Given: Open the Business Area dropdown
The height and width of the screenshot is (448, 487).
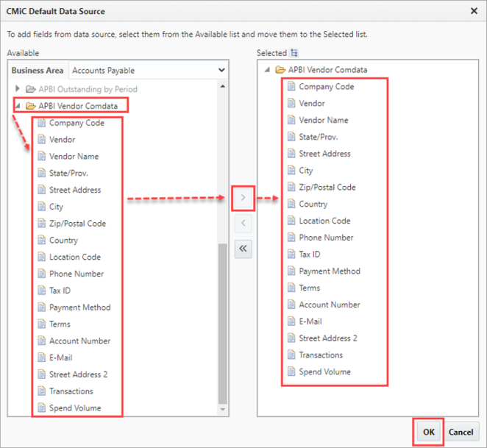Looking at the screenshot, I should 148,71.
